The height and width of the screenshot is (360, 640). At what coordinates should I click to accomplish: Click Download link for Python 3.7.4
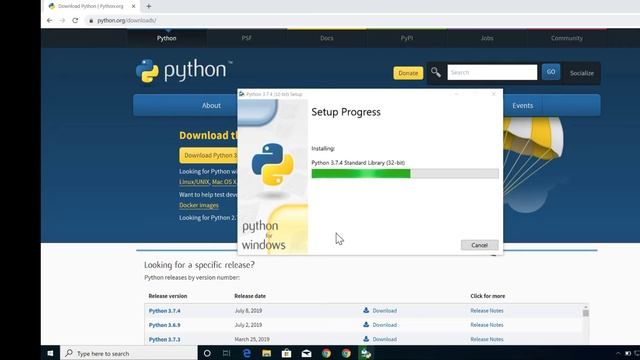click(x=384, y=311)
